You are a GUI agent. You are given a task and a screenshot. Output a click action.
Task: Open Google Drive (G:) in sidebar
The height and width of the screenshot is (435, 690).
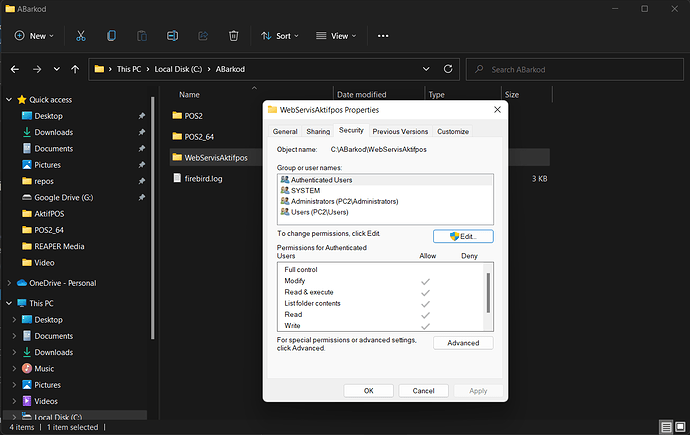coord(64,197)
